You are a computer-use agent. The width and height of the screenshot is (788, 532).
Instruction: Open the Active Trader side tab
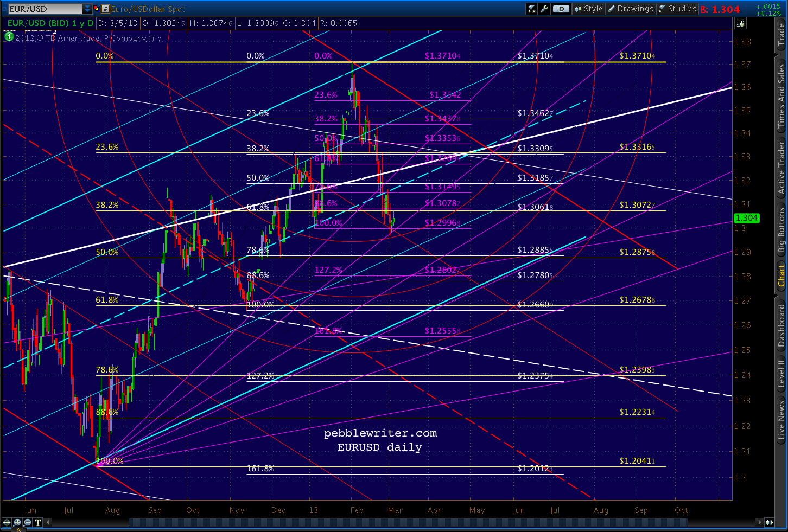point(781,168)
